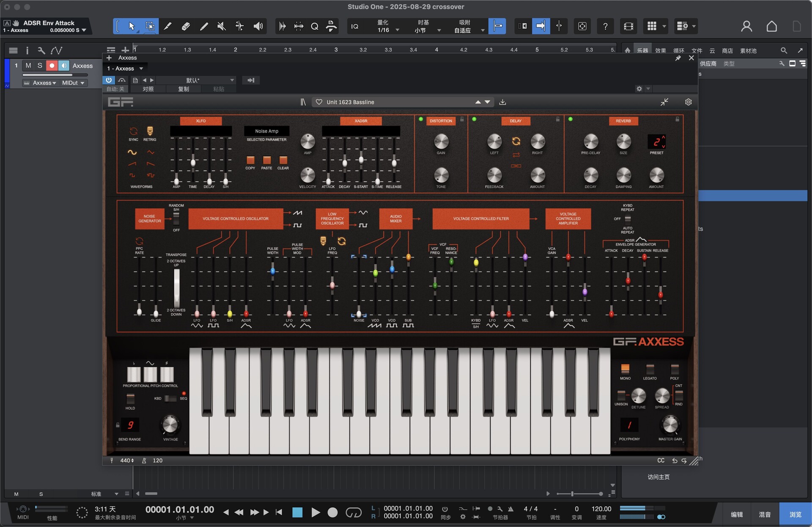
Task: Open the 素材池 browser tab
Action: (748, 51)
